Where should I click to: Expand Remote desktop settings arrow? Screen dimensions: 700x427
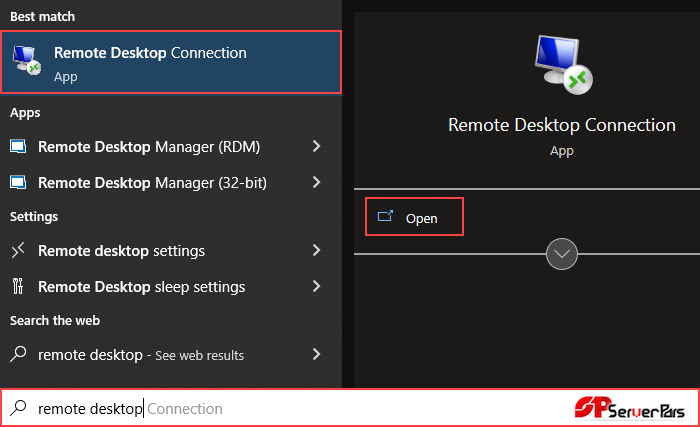point(317,250)
